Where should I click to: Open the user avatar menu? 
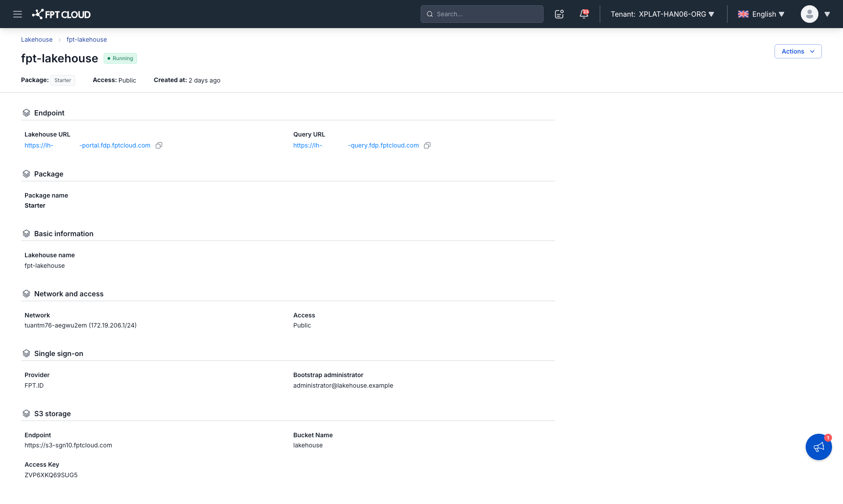tap(810, 14)
